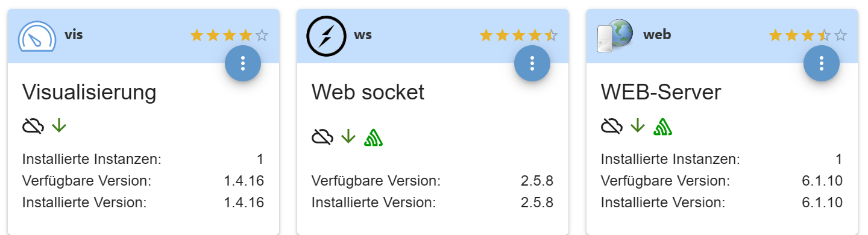868x235 pixels.
Task: Click the ws adapter star rating
Action: (x=518, y=36)
